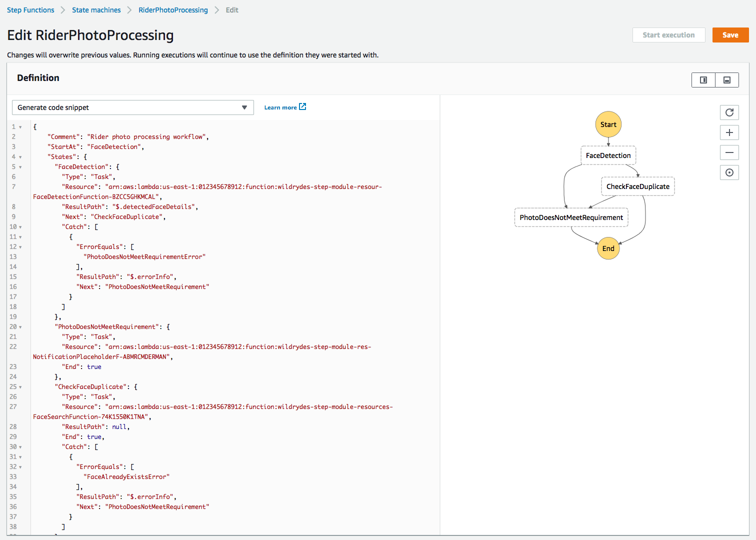This screenshot has height=540, width=756.
Task: Open RiderPhotoProcessing breadcrumb link
Action: 173,10
